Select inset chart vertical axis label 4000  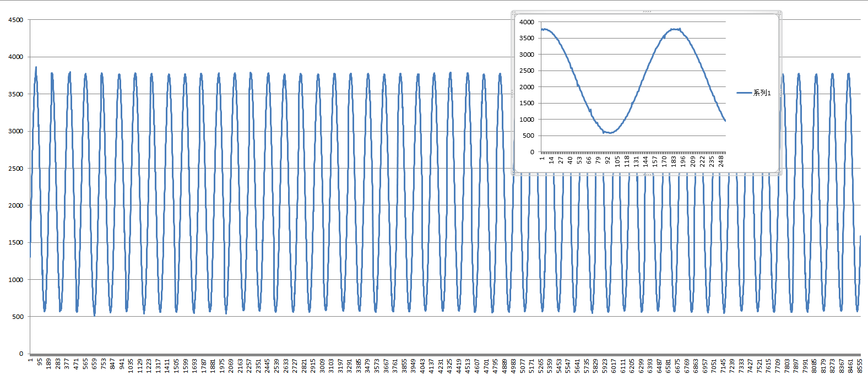[x=527, y=22]
